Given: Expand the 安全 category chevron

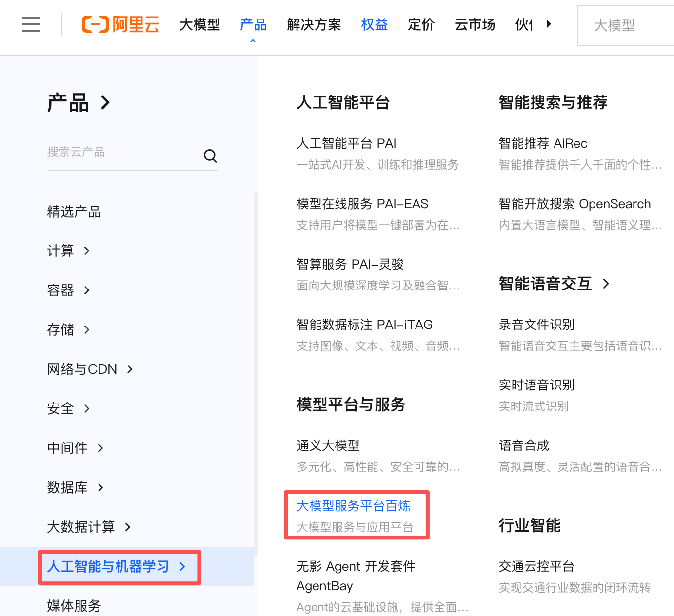Looking at the screenshot, I should click(87, 409).
